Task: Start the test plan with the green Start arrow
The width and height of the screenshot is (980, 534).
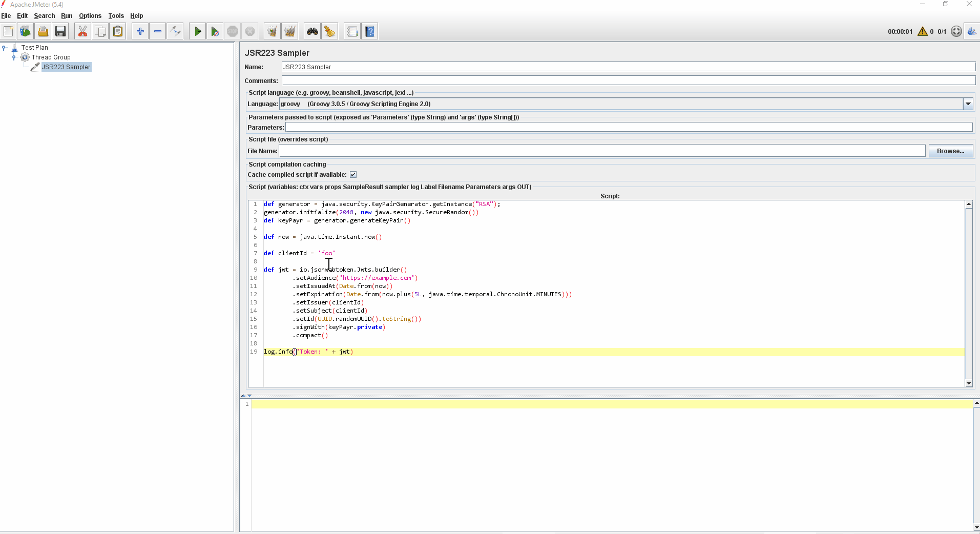Action: [x=197, y=31]
